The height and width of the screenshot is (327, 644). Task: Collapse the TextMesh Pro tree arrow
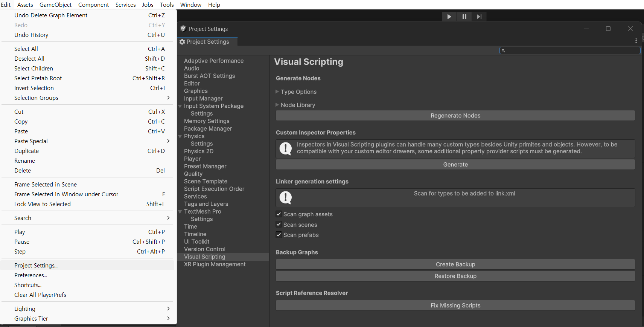[x=180, y=212]
